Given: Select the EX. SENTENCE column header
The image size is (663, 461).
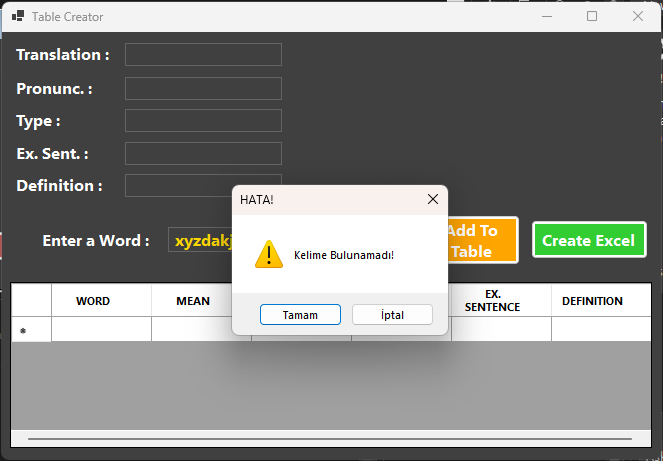Looking at the screenshot, I should point(492,301).
